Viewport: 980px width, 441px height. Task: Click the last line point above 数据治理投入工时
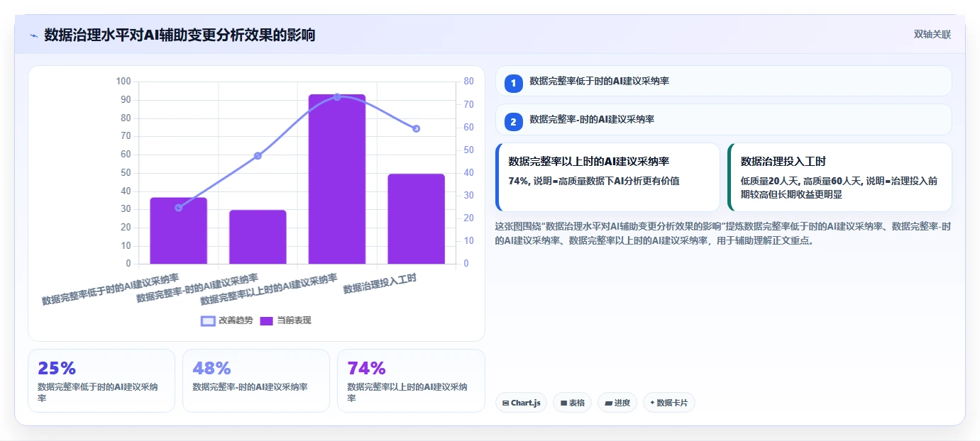click(x=416, y=128)
